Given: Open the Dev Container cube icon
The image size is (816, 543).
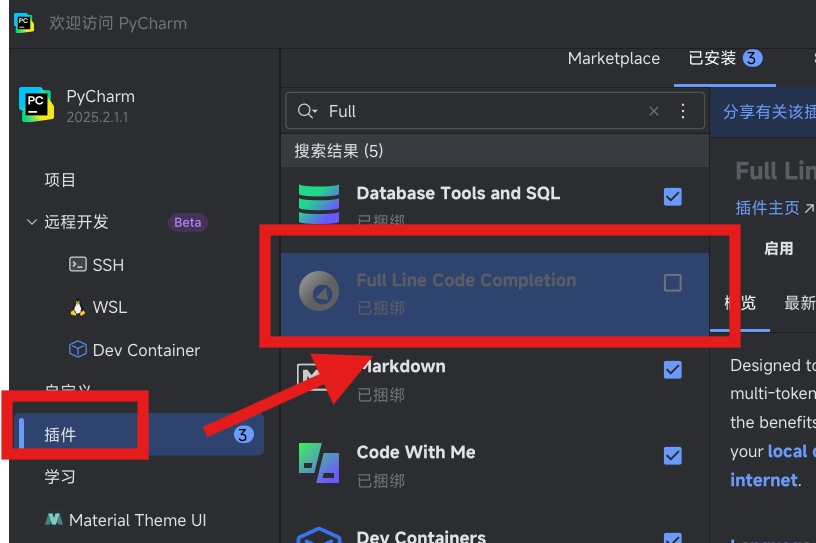Looking at the screenshot, I should tap(77, 350).
